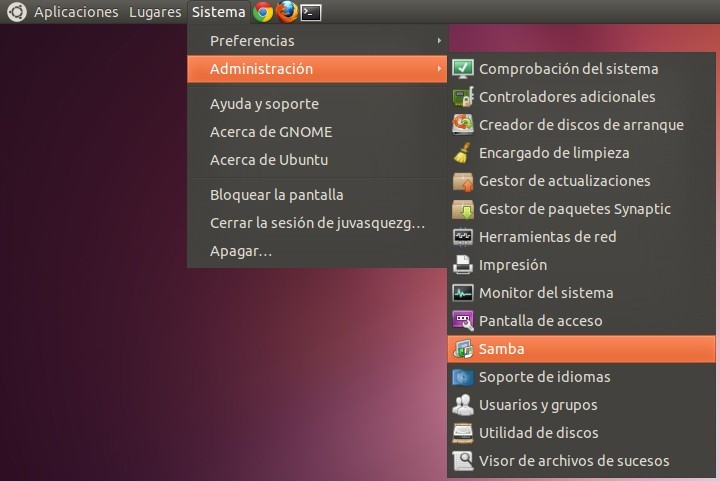720x481 pixels.
Task: Click the Ubuntu logo in the top panel
Action: tap(17, 11)
